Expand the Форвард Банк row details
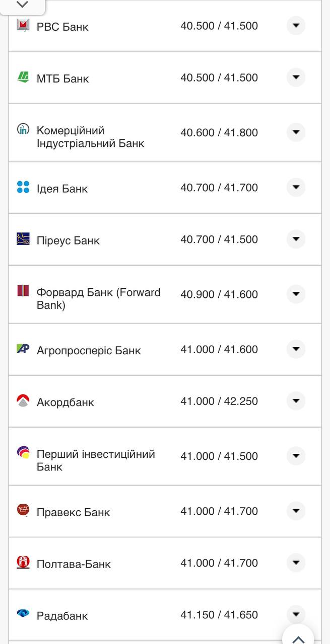This screenshot has height=644, width=330. pos(296,294)
